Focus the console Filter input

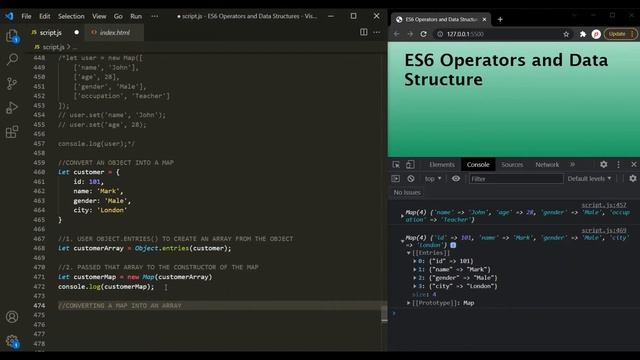tap(516, 179)
